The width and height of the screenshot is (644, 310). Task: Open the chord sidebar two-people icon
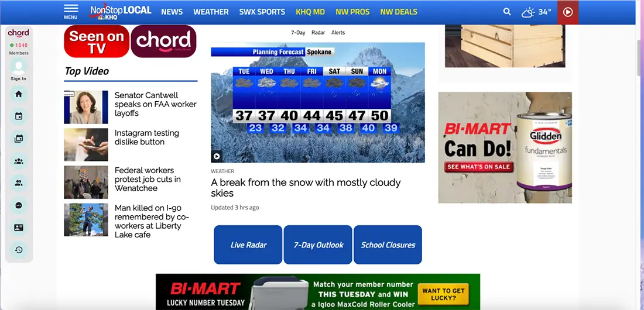click(19, 183)
